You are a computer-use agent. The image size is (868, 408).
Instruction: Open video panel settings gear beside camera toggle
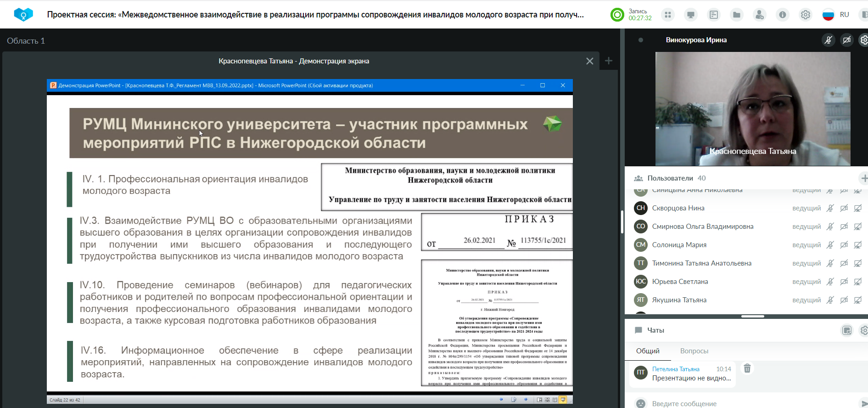coord(864,40)
